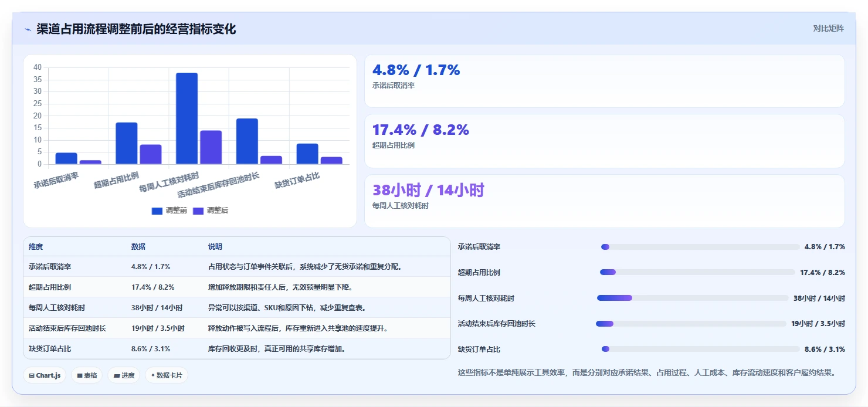Click the 超期占用比例 progress bar
868x407 pixels.
click(698, 272)
